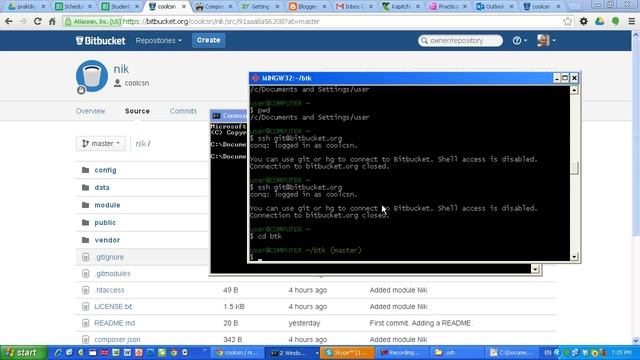The image size is (640, 360).
Task: Click the MINGW32 terminal scroll-down arrow
Action: point(574,257)
